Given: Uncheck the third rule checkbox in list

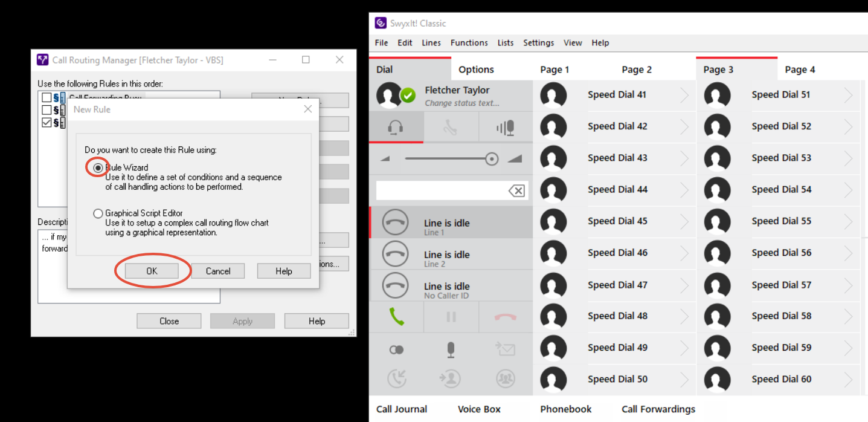Looking at the screenshot, I should tap(47, 122).
